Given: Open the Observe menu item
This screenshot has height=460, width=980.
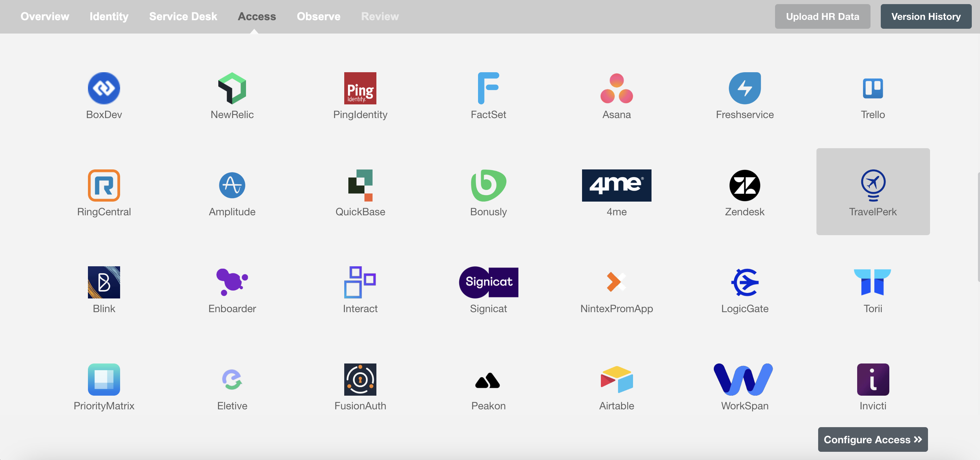Looking at the screenshot, I should pyautogui.click(x=319, y=16).
